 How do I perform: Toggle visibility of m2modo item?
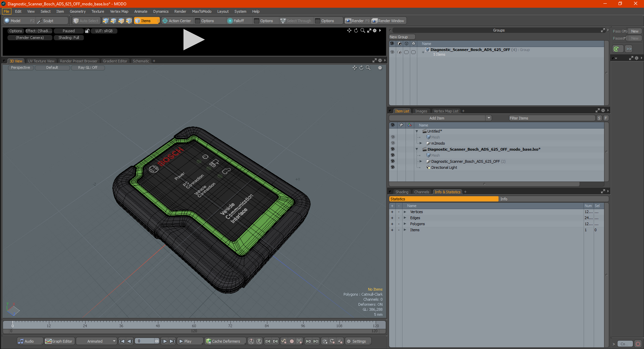[392, 143]
